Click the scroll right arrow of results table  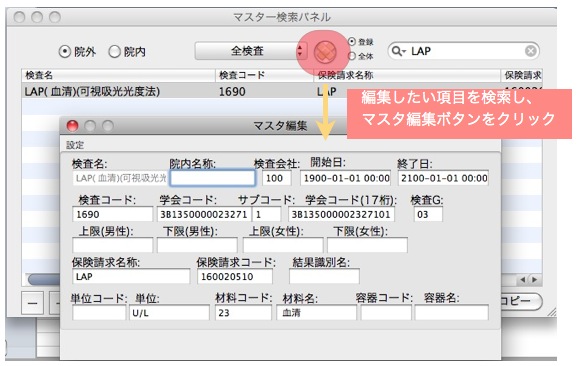tap(534, 280)
